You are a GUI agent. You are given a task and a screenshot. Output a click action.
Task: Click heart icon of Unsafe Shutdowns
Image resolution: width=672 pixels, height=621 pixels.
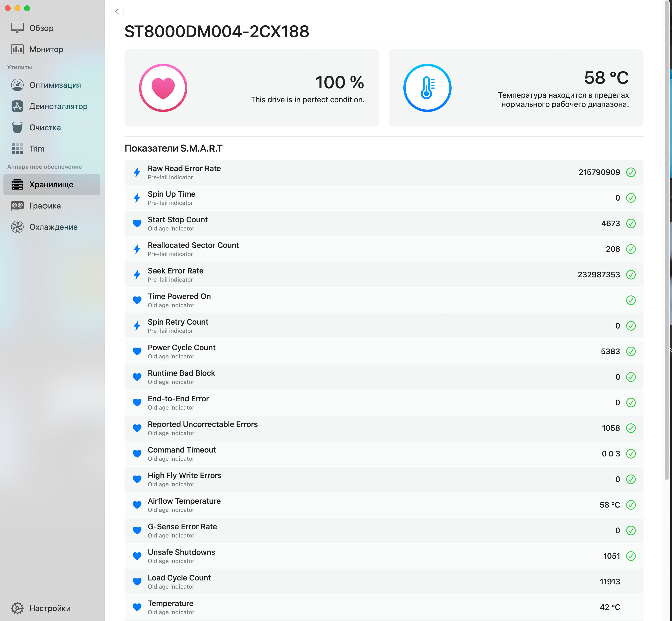[137, 556]
